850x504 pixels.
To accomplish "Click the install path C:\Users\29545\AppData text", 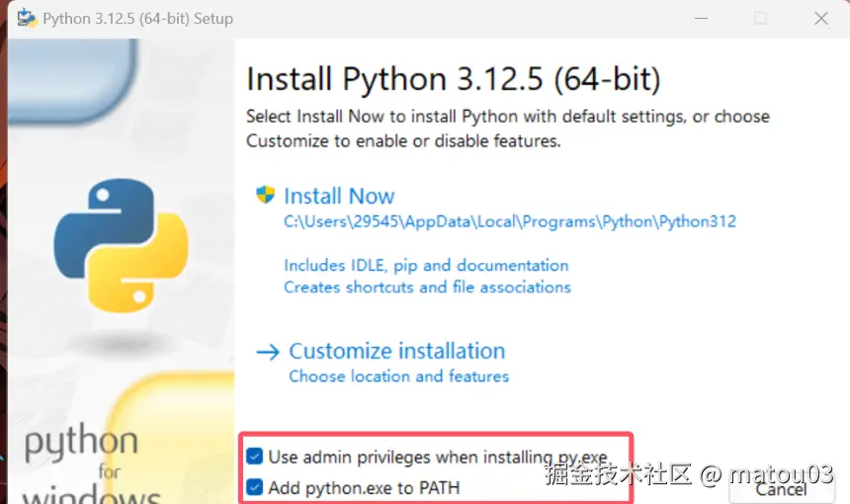I will click(x=510, y=221).
